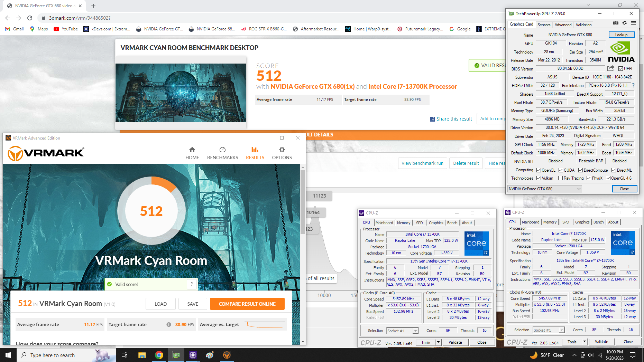644x362 pixels.
Task: Click the browser address bar
Action: point(270,18)
